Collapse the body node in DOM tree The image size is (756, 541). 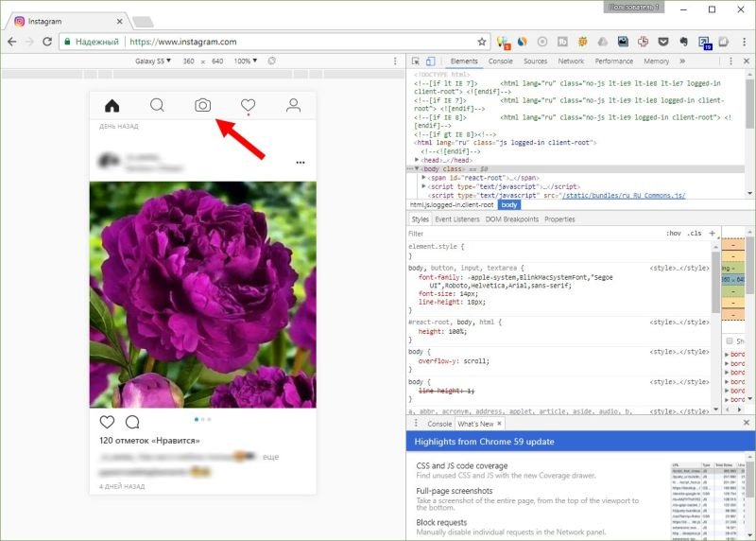pos(417,169)
